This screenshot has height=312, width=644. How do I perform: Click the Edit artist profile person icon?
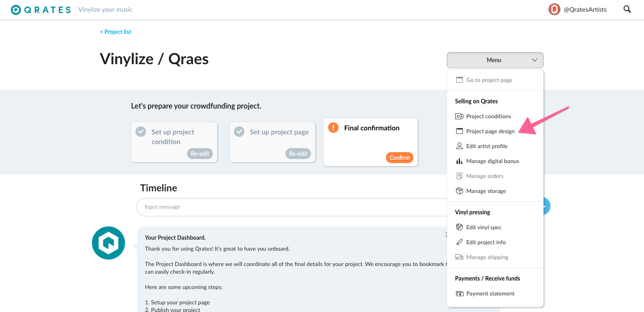(459, 146)
